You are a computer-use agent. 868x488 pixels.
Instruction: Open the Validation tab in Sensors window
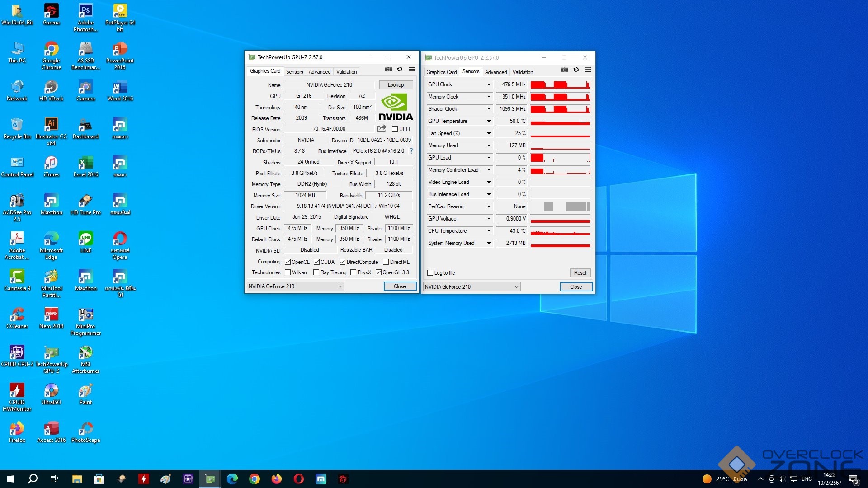pos(523,72)
